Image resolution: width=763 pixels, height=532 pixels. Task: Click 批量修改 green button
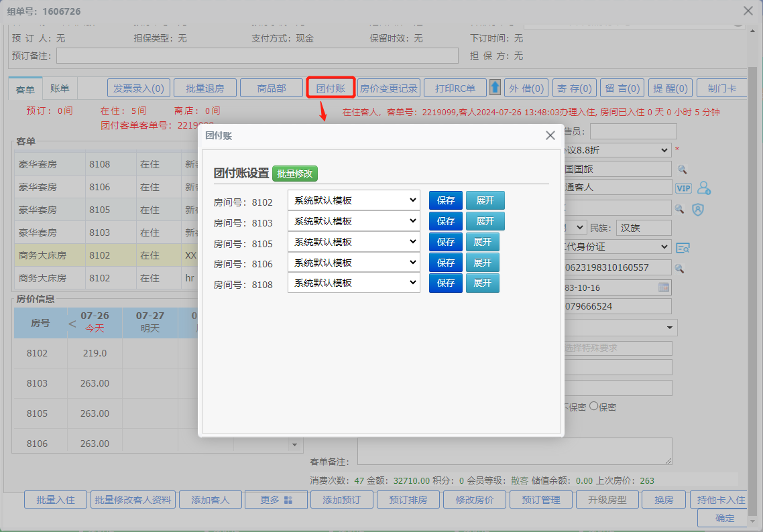point(295,174)
